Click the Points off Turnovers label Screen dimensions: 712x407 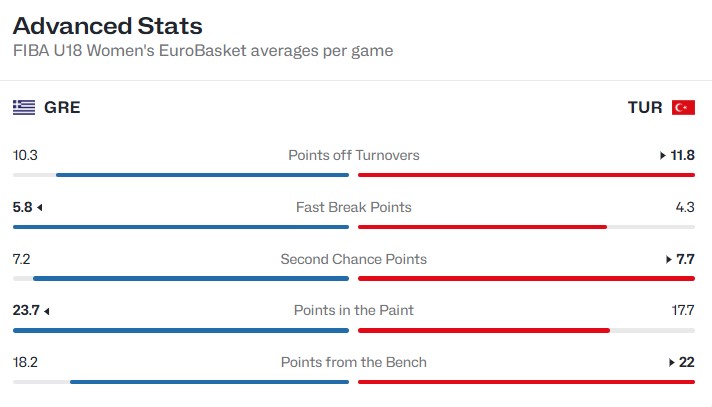[x=354, y=155]
